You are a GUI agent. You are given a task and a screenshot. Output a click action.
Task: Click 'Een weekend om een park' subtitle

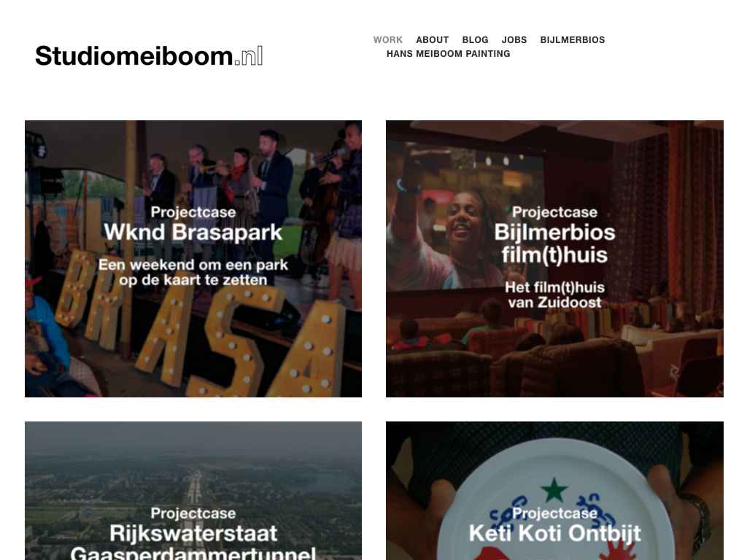193,265
